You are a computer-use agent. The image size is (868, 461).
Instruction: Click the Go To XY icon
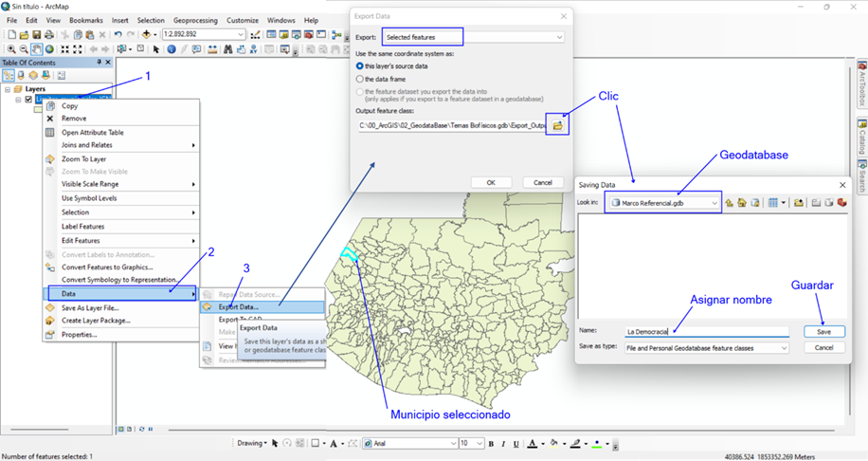click(254, 49)
